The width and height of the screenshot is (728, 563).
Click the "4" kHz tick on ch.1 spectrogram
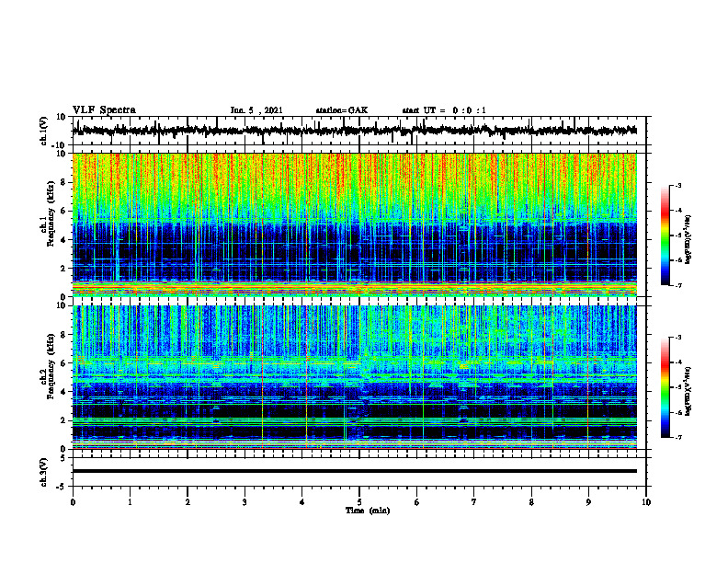64,240
